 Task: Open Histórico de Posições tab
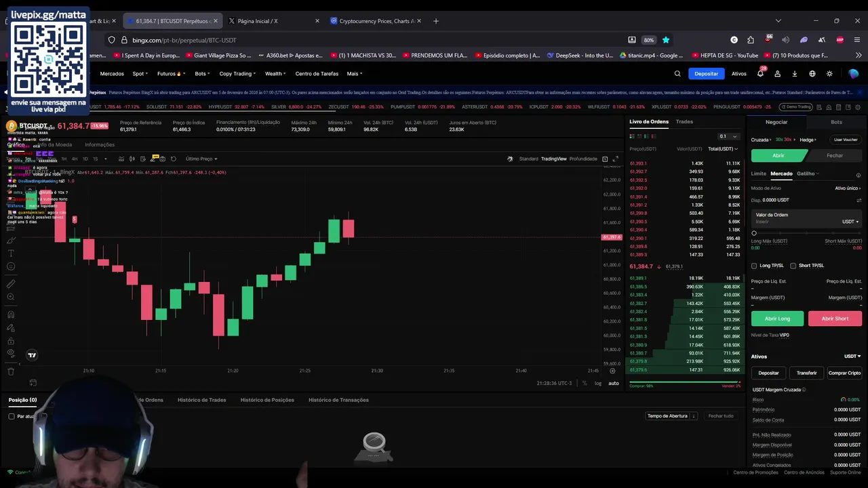coord(267,400)
